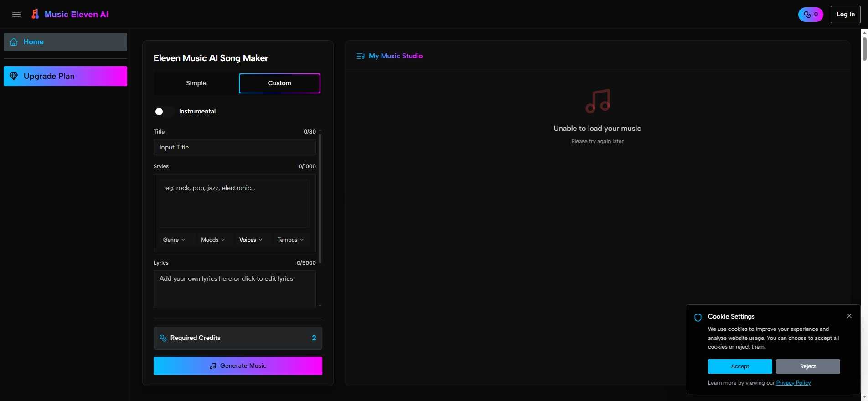Expand the Genre dropdown
The image size is (868, 401).
point(174,240)
